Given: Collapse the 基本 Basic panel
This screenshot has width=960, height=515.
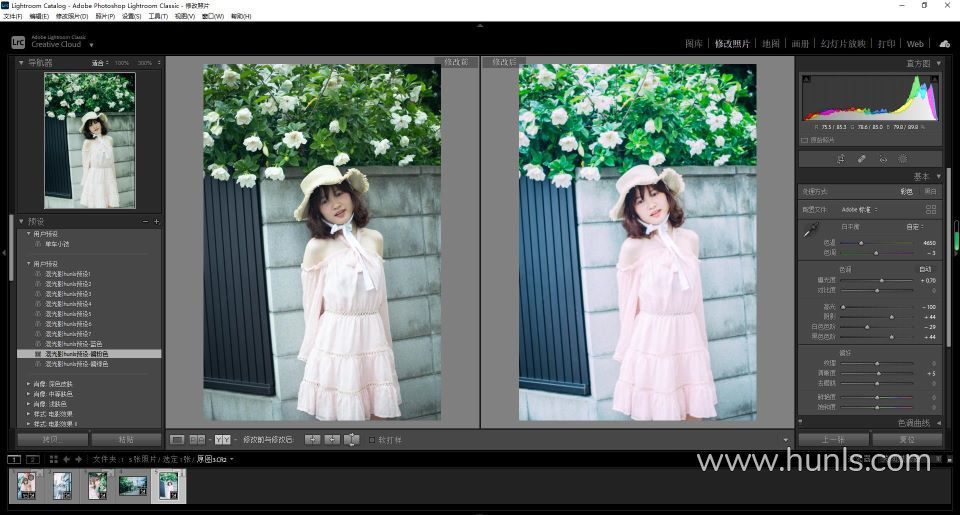Looking at the screenshot, I should (x=939, y=176).
